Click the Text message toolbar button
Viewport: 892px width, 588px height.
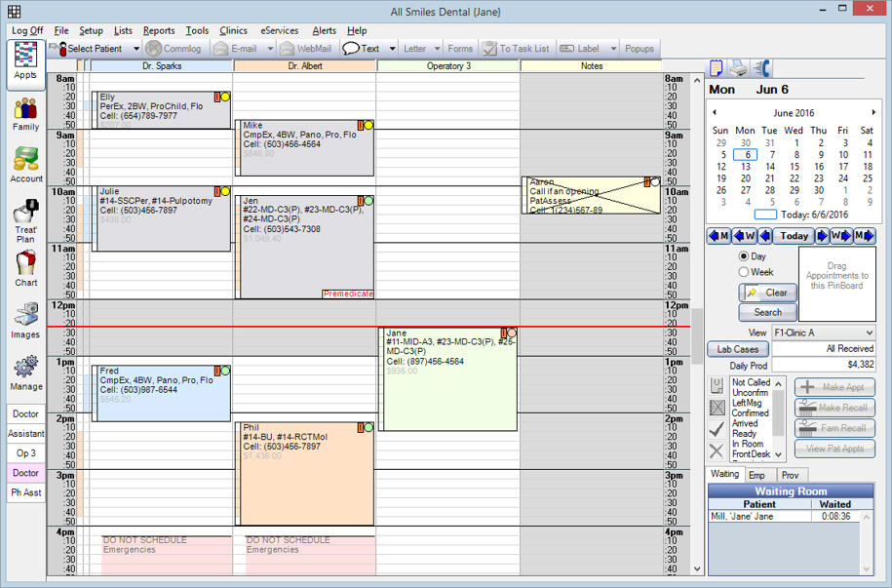pyautogui.click(x=363, y=49)
